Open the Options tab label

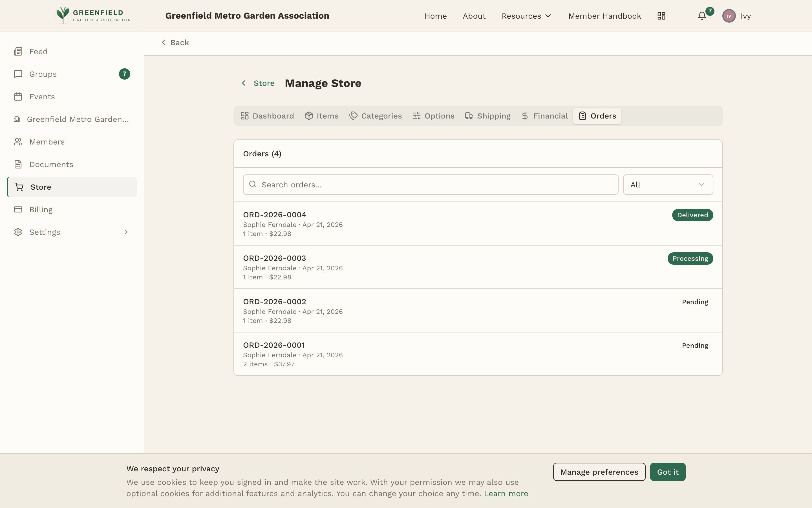(440, 116)
